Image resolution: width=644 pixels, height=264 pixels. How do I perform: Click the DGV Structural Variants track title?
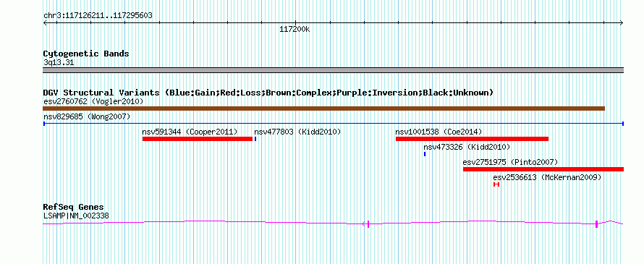point(268,93)
